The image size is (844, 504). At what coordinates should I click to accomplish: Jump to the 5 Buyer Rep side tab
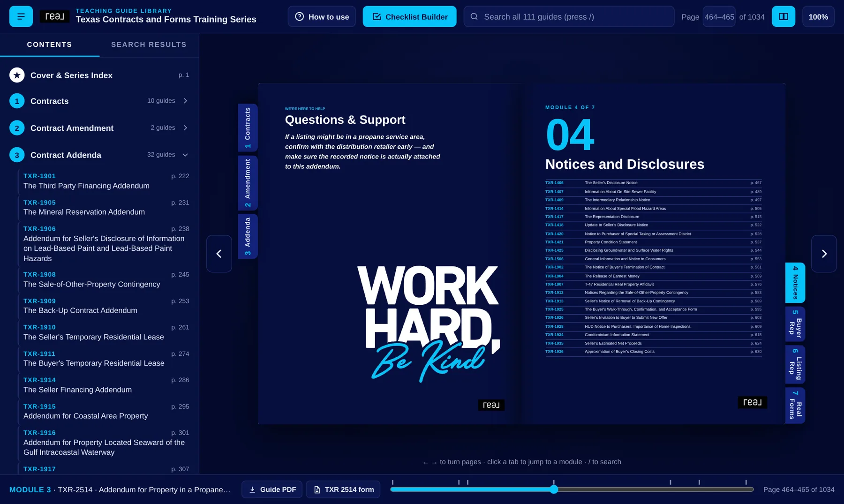pos(795,324)
